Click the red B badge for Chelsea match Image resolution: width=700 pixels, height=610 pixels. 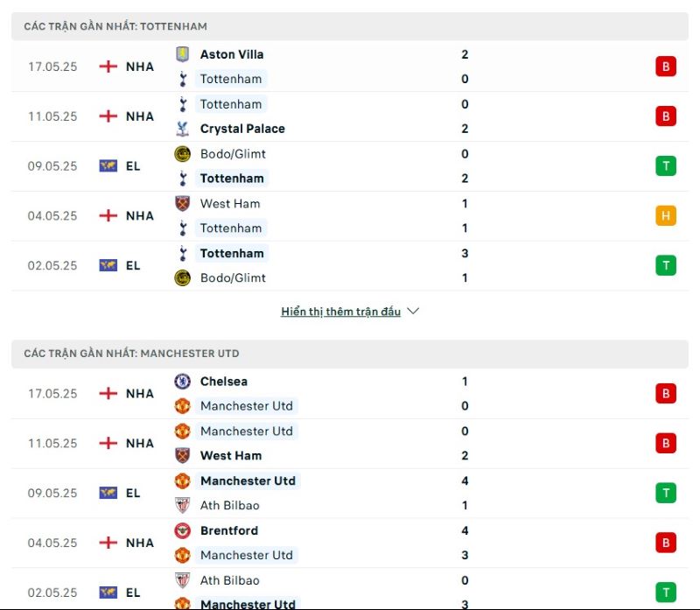(x=666, y=394)
